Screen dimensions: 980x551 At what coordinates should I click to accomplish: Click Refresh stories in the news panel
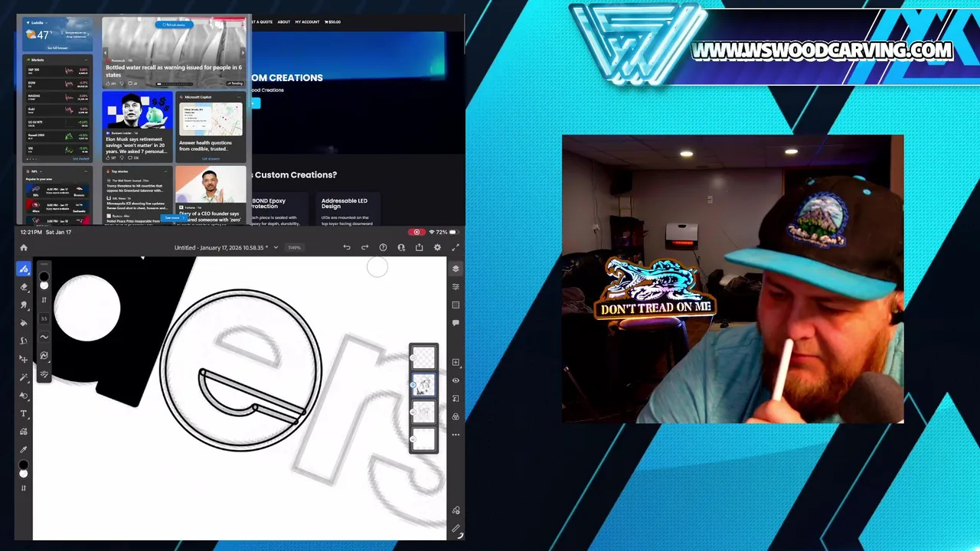tap(174, 24)
